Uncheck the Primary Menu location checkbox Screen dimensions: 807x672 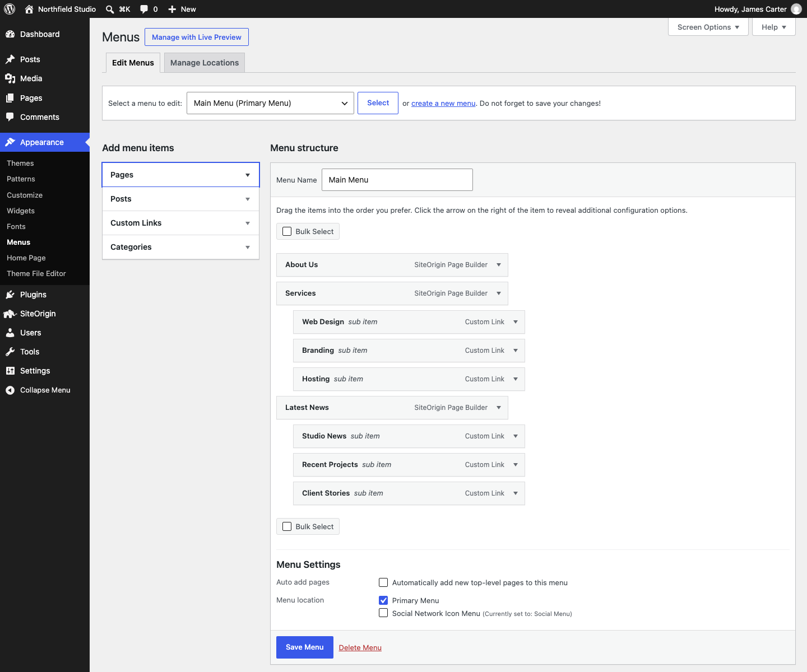(x=383, y=600)
